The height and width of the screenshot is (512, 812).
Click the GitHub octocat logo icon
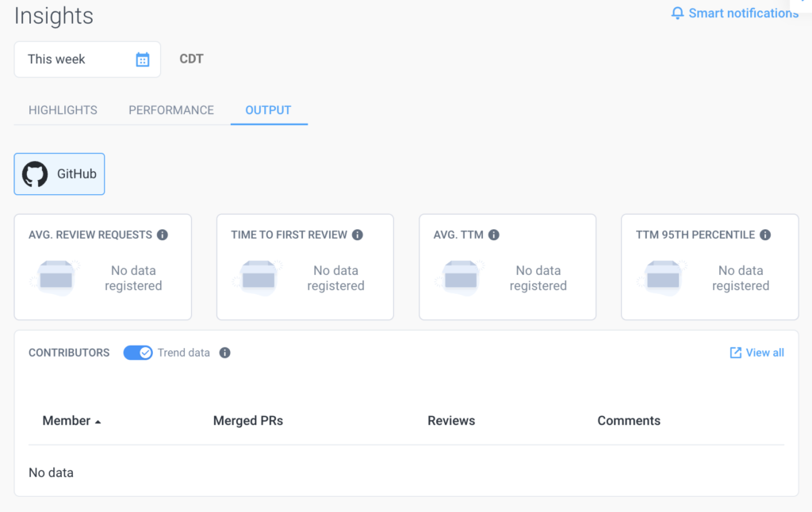35,173
